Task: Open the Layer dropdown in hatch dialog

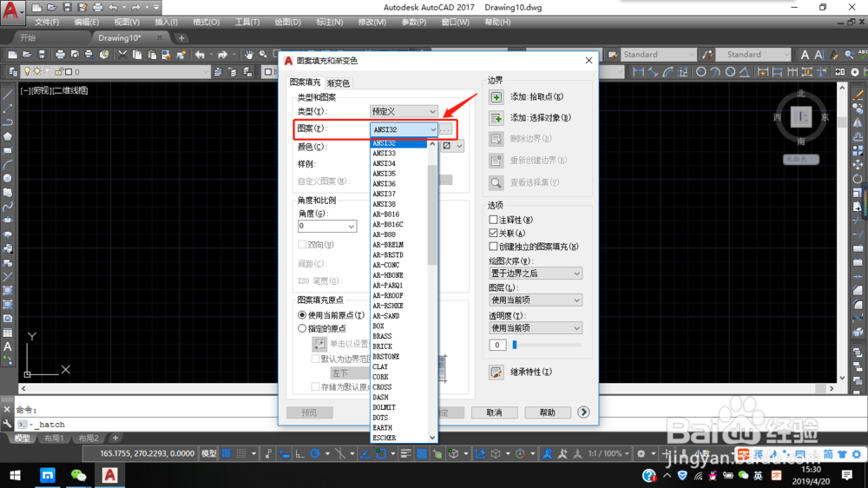Action: tap(536, 300)
